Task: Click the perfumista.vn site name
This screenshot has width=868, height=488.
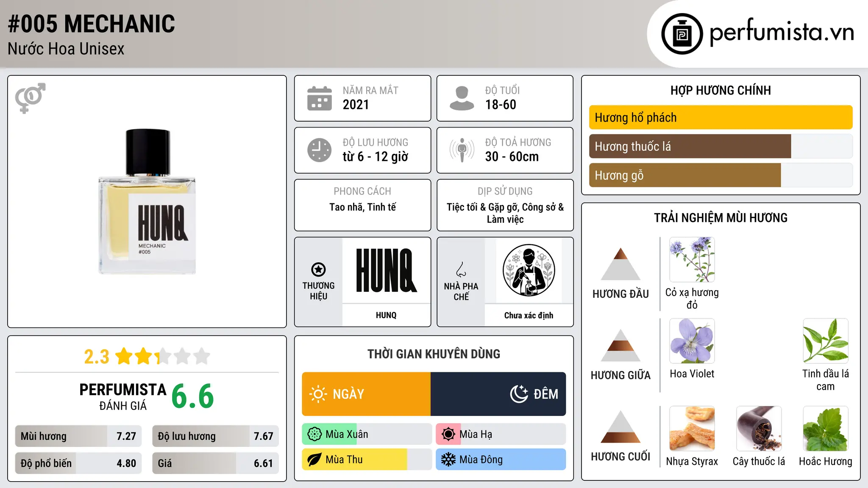Action: pyautogui.click(x=782, y=33)
